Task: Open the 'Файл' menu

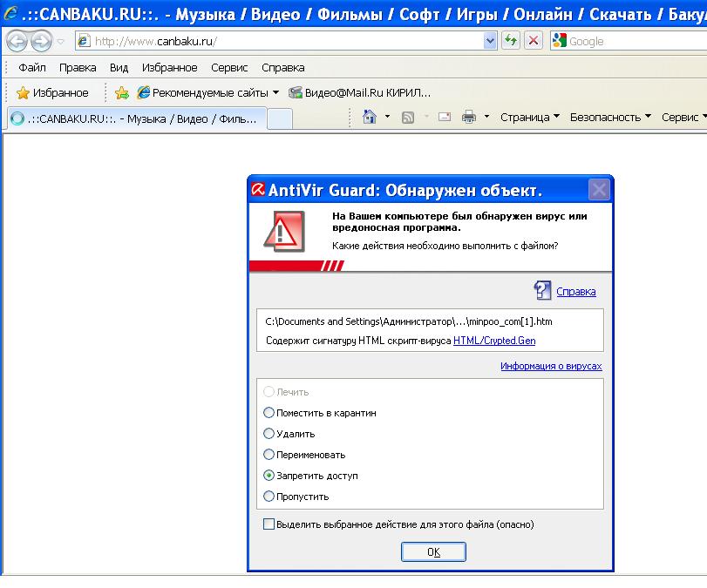Action: point(32,67)
